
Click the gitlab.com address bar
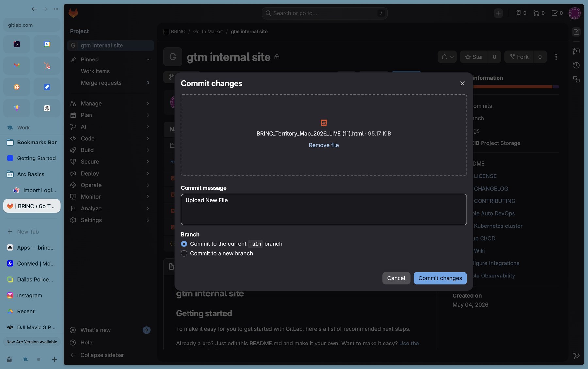point(32,25)
